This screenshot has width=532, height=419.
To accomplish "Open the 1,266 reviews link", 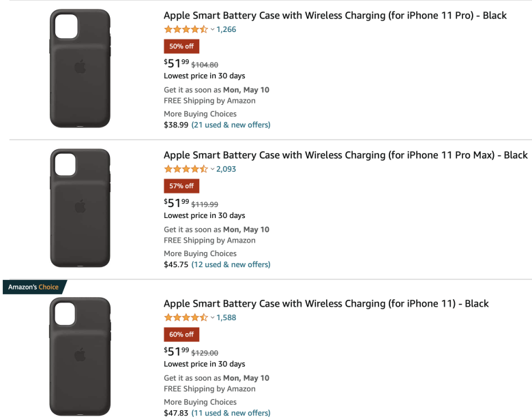I will (x=226, y=29).
